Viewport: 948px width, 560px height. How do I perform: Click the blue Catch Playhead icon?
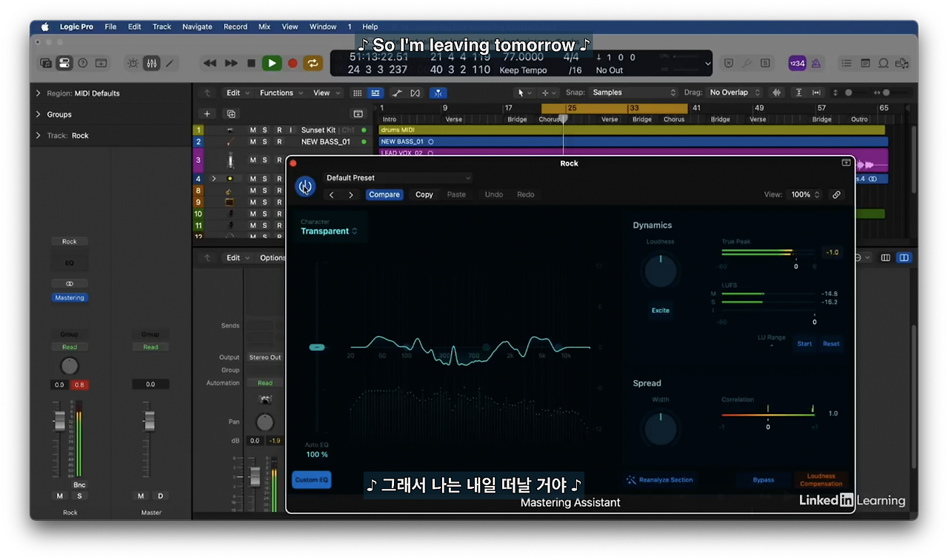(438, 93)
